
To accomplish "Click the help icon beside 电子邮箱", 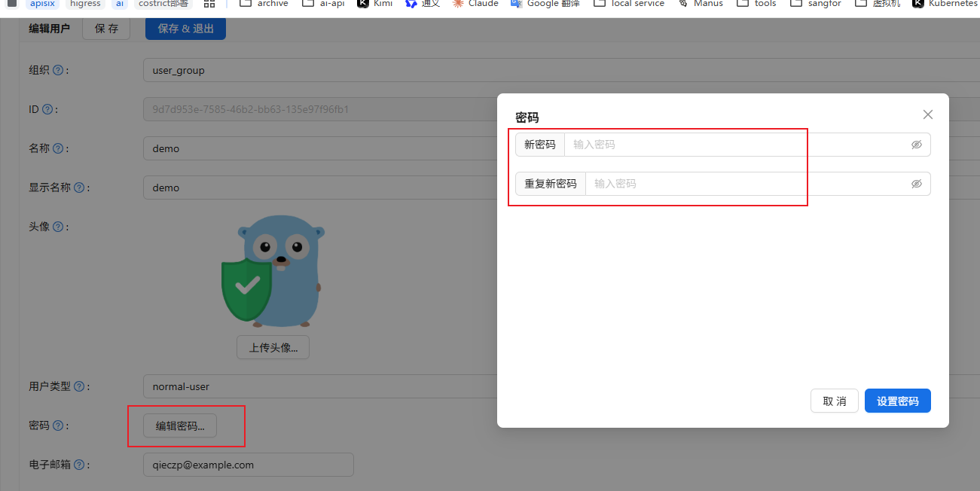I will point(79,465).
